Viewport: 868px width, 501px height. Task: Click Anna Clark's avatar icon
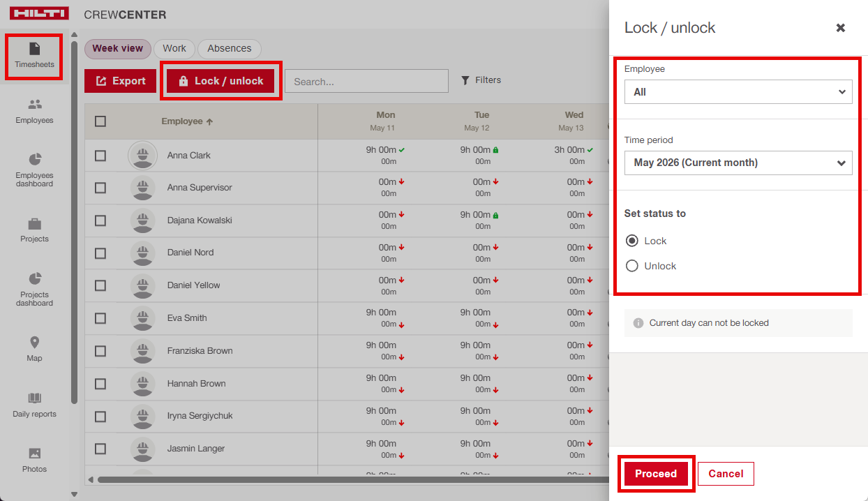[x=143, y=155]
